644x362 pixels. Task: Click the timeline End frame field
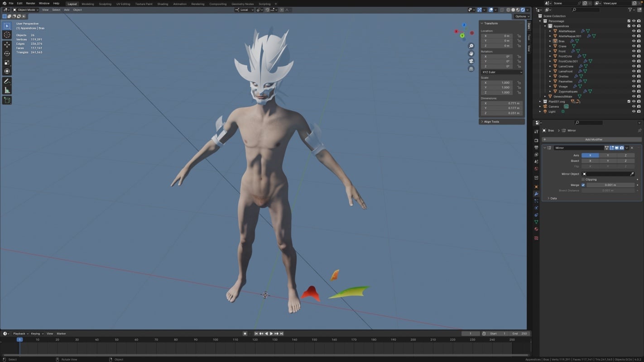[x=520, y=333]
